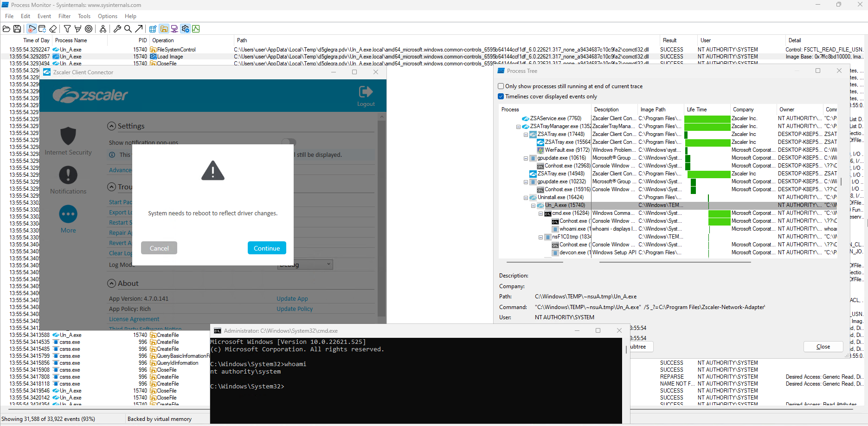Uncheck Timelines cover displayed events only
Image resolution: width=868 pixels, height=426 pixels.
pyautogui.click(x=501, y=97)
